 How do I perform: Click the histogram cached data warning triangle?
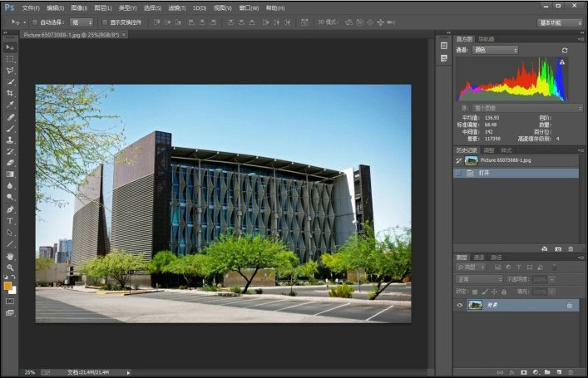coord(561,62)
